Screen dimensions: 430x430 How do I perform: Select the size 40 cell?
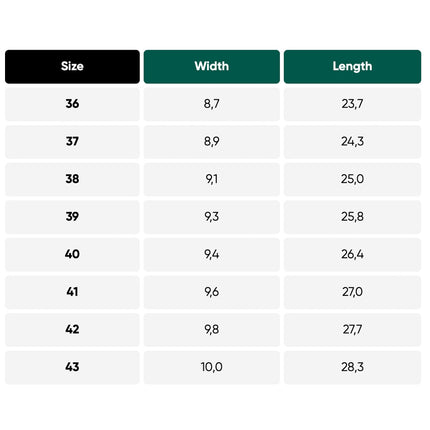pos(72,255)
